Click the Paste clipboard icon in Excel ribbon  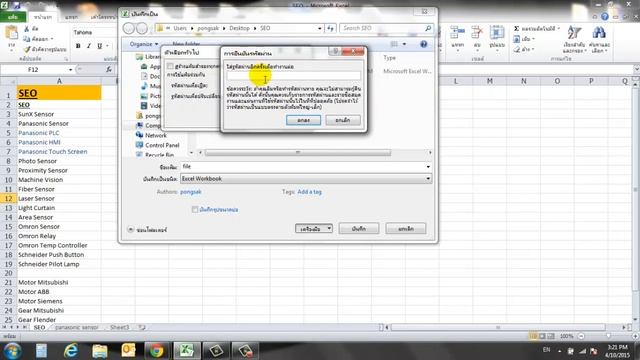pos(11,32)
